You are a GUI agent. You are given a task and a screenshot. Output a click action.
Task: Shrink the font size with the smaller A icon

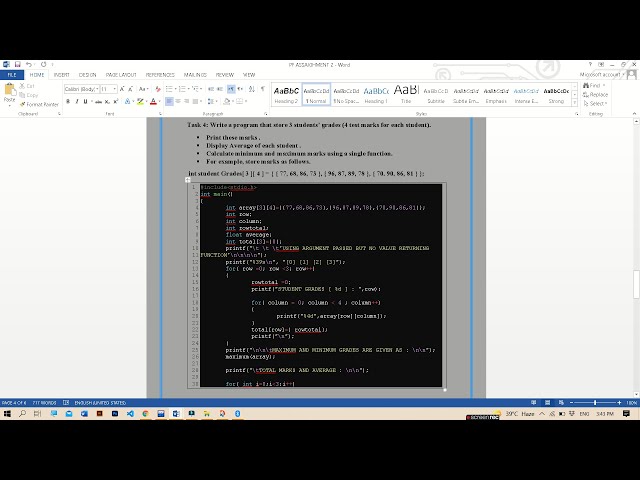pos(131,89)
